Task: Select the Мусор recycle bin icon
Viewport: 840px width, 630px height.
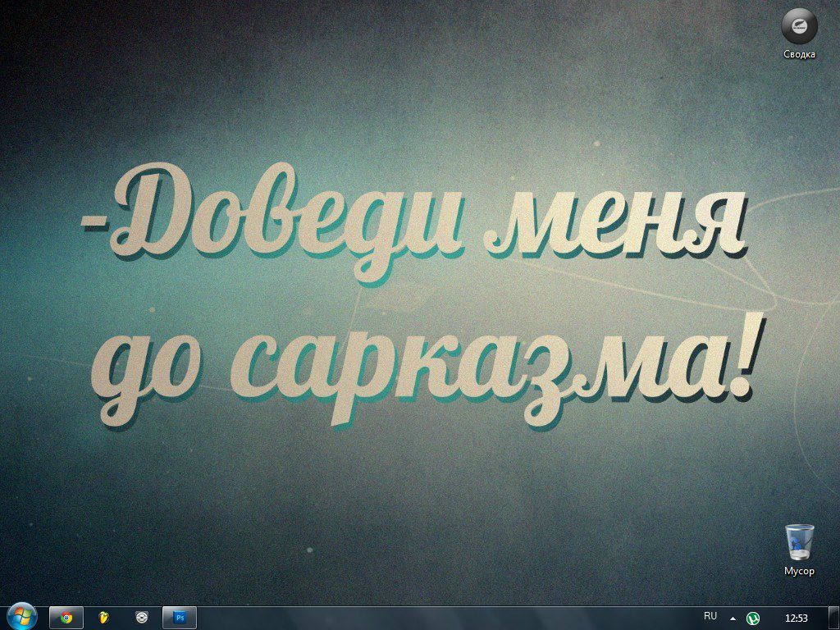Action: pyautogui.click(x=799, y=542)
